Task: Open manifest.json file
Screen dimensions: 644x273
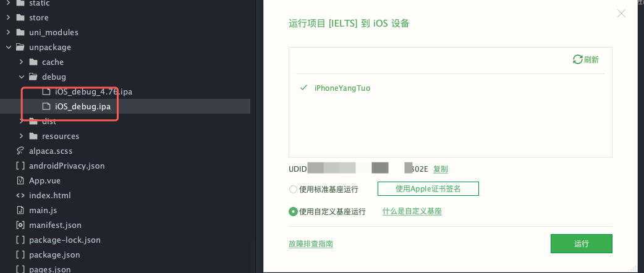Action: 55,225
